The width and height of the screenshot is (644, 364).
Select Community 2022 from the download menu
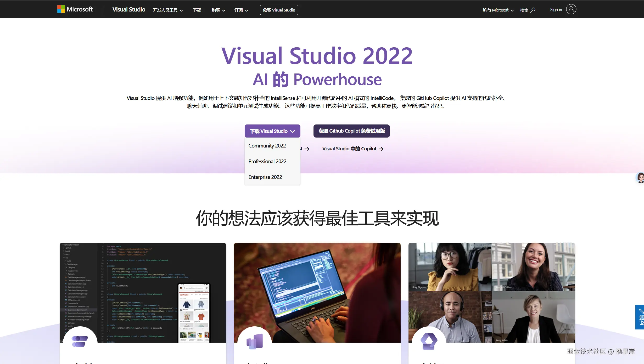click(x=267, y=146)
